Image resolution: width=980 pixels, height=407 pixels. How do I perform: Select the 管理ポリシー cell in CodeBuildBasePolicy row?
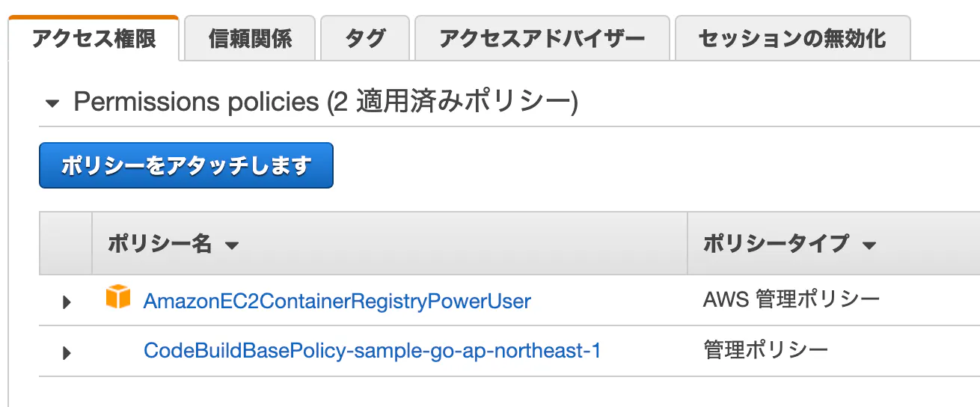point(766,350)
